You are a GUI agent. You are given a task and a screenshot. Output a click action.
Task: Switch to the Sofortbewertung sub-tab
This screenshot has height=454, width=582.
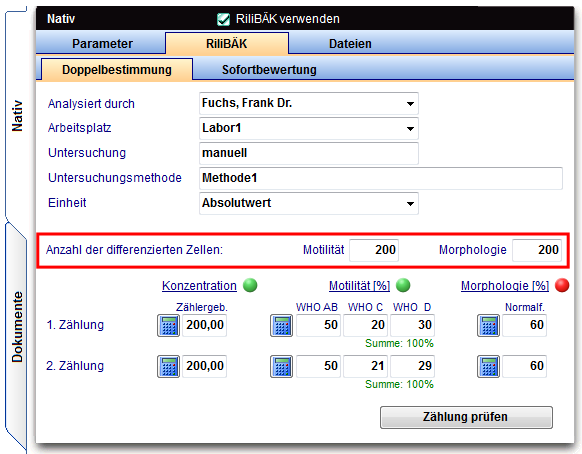click(269, 69)
